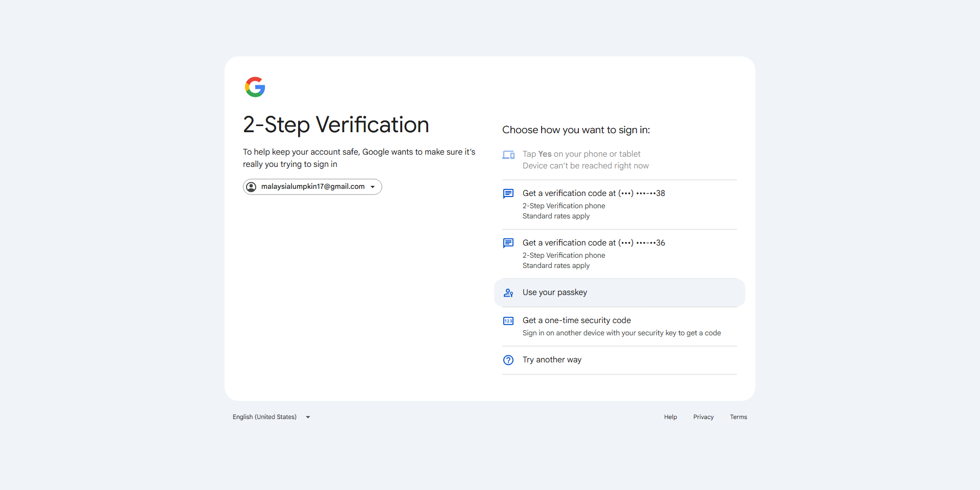
Task: Click the phone and tablet devices icon
Action: [508, 155]
